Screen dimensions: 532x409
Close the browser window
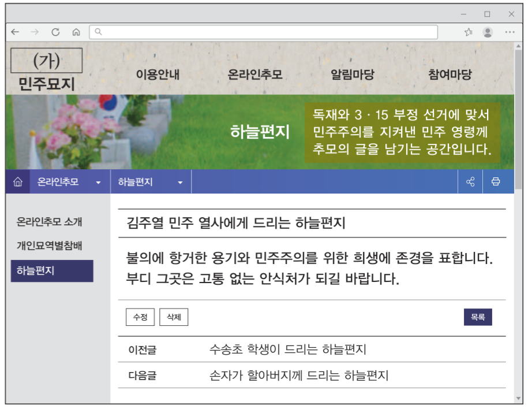click(x=511, y=14)
